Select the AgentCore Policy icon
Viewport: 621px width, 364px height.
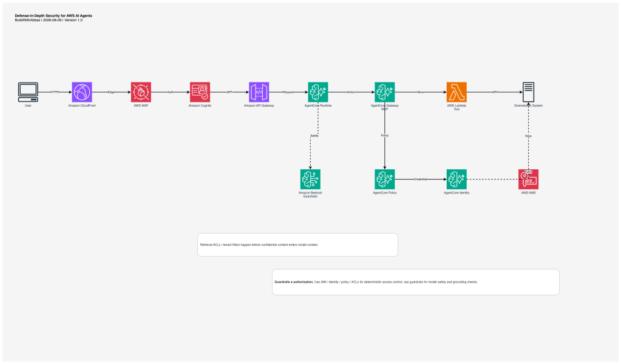pos(385,179)
